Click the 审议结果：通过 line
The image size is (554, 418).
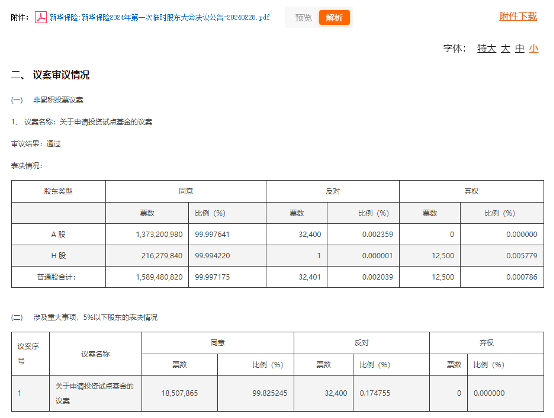36,144
